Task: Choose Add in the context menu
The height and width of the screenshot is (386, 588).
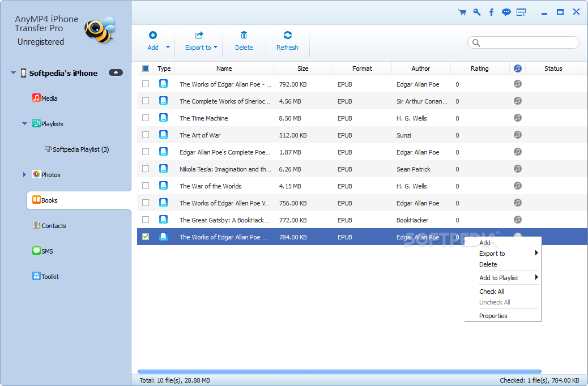Action: pos(485,243)
